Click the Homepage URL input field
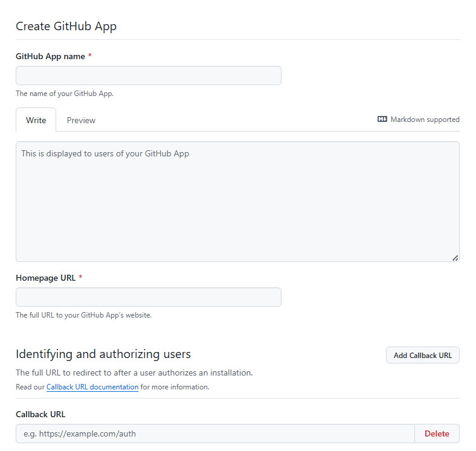476x451 pixels. tap(149, 297)
